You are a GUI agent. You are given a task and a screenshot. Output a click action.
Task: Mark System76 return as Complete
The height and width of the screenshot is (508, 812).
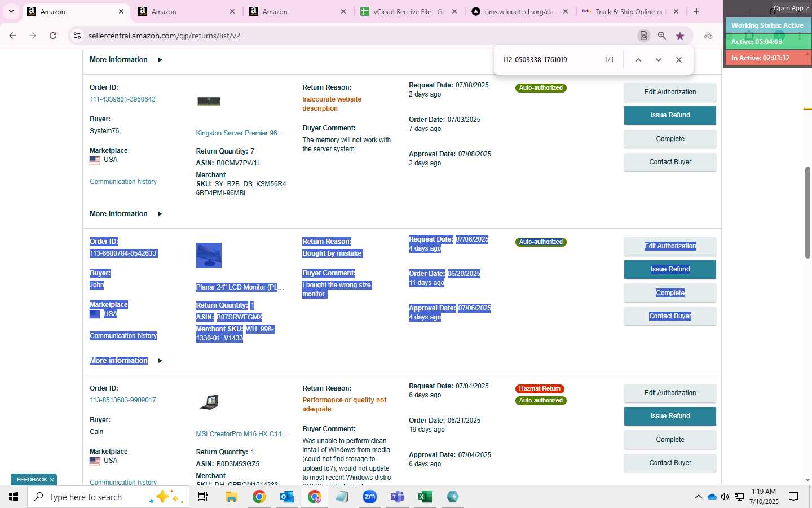pos(670,139)
